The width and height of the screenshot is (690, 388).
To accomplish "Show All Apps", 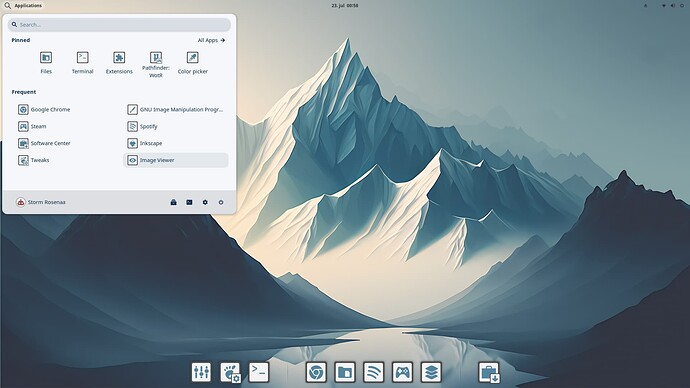I will pyautogui.click(x=211, y=40).
